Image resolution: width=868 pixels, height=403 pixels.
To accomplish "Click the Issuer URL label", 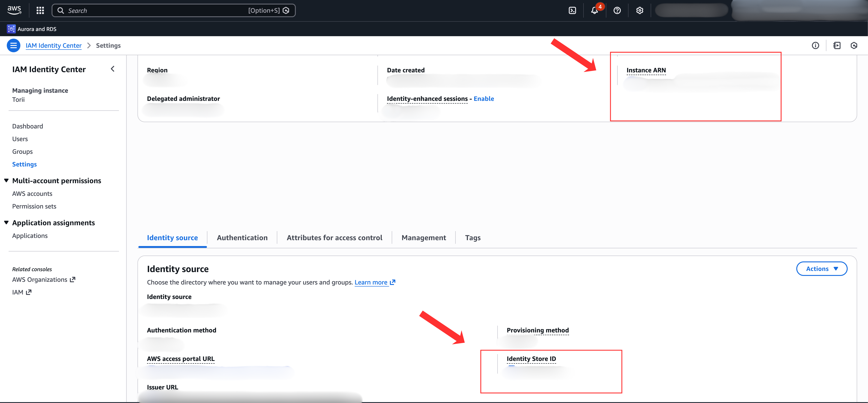I will coord(162,387).
